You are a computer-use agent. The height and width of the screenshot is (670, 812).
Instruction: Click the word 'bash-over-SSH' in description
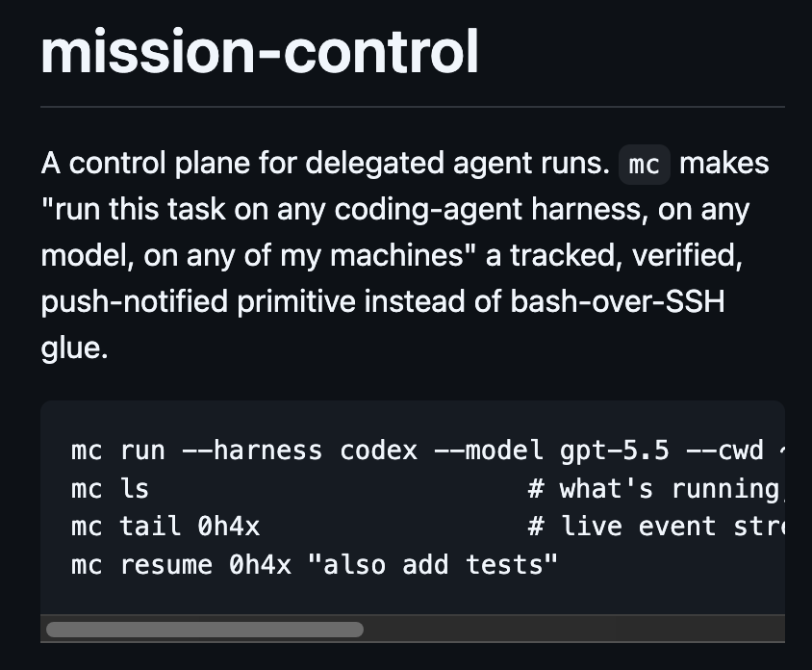618,301
